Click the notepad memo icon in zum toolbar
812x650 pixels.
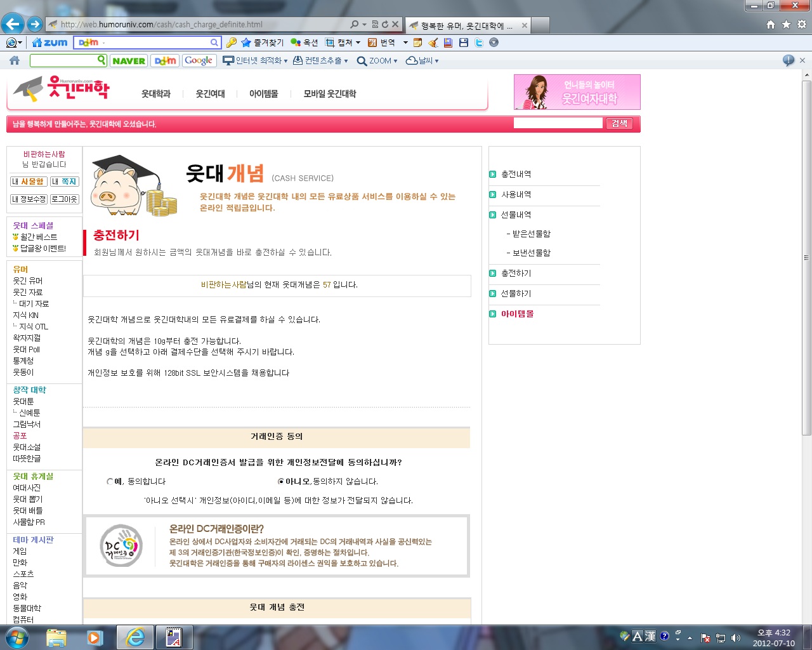click(x=417, y=43)
